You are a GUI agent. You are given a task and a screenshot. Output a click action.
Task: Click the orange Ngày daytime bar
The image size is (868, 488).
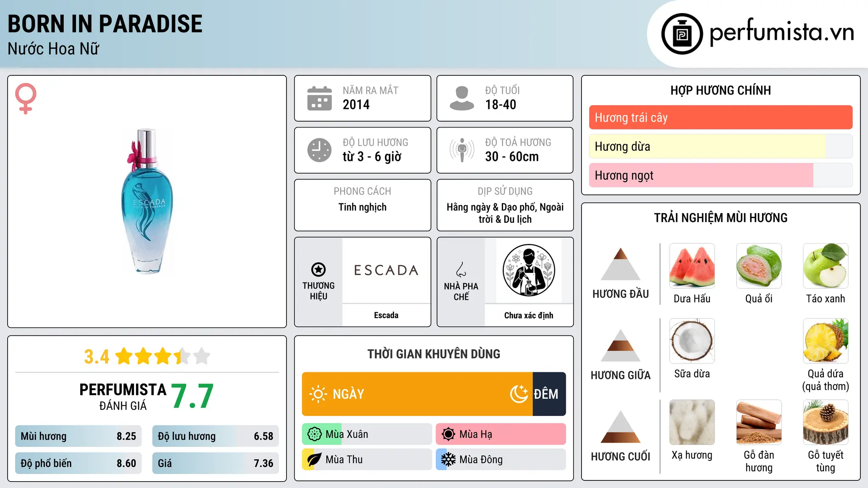point(417,394)
